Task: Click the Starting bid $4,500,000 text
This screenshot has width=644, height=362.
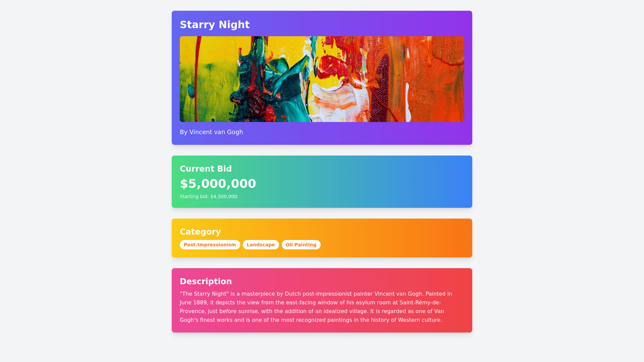Action: tap(208, 197)
